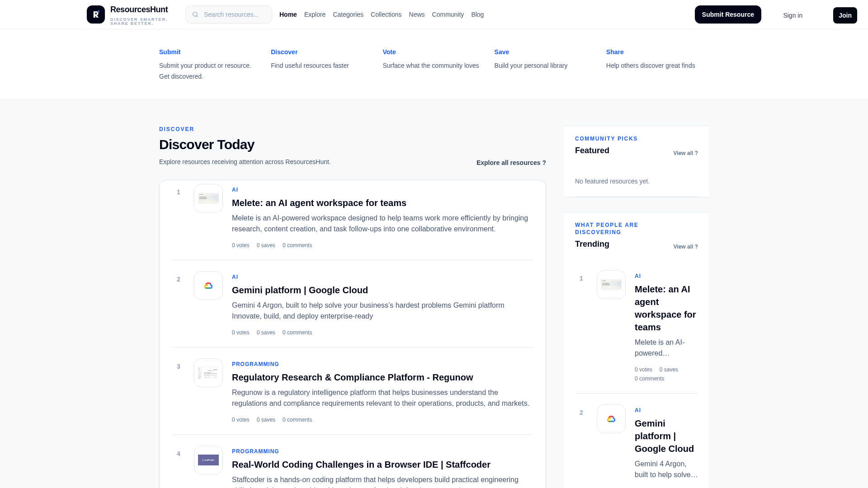Open Gemini platform title in Trending sidebar
The height and width of the screenshot is (488, 868).
pyautogui.click(x=664, y=436)
